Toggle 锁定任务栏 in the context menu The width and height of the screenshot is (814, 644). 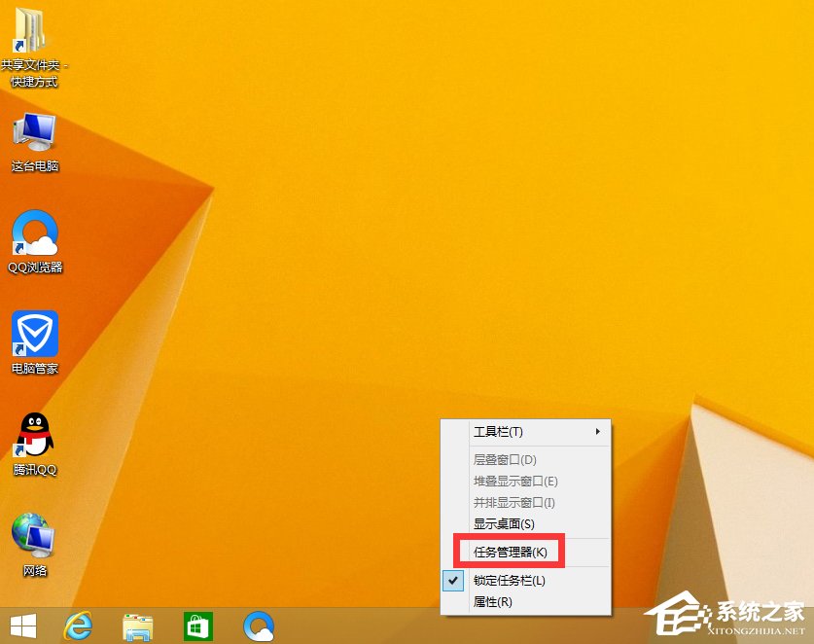510,579
